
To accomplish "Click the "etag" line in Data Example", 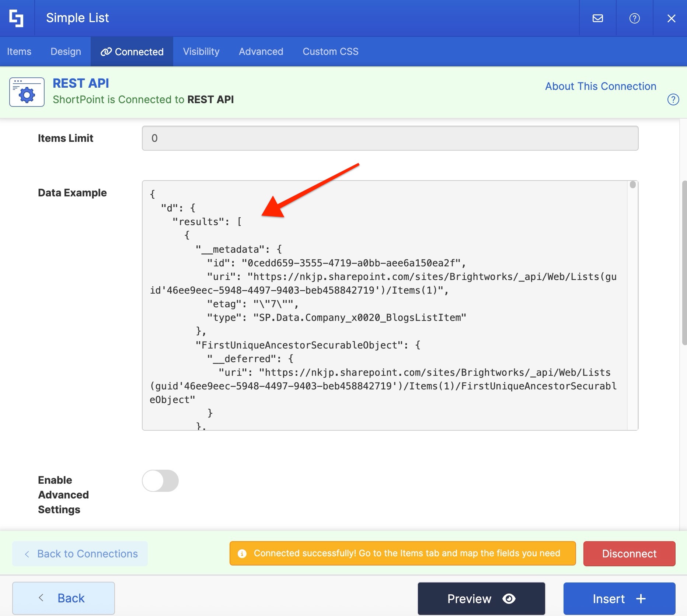I will (252, 304).
